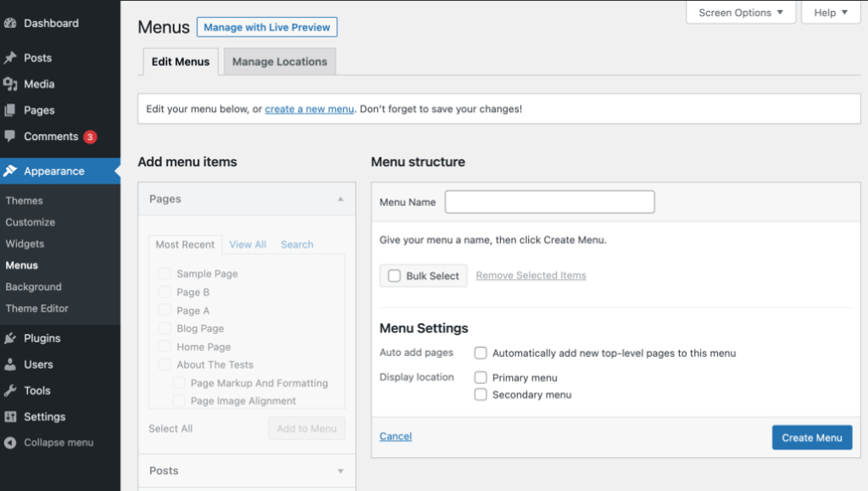The image size is (868, 491).
Task: Check the Primary menu display location
Action: [x=481, y=377]
